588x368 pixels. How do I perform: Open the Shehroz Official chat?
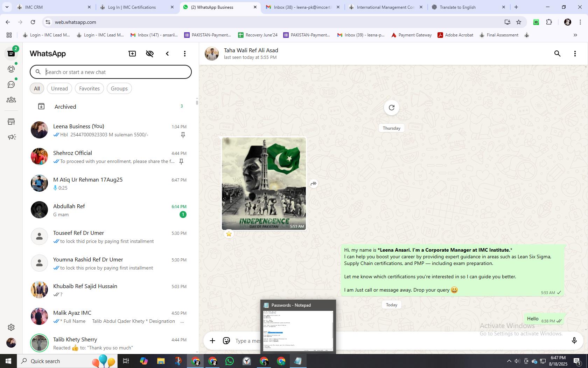click(111, 157)
